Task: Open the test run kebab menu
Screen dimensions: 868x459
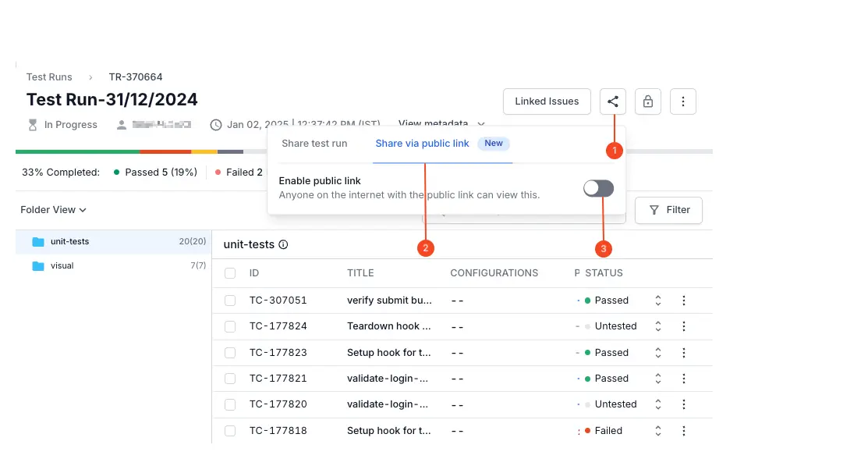Action: (683, 101)
